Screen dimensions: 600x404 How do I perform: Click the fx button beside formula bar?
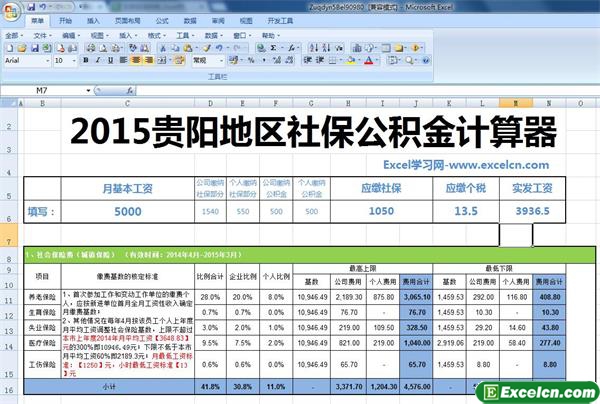pos(130,91)
